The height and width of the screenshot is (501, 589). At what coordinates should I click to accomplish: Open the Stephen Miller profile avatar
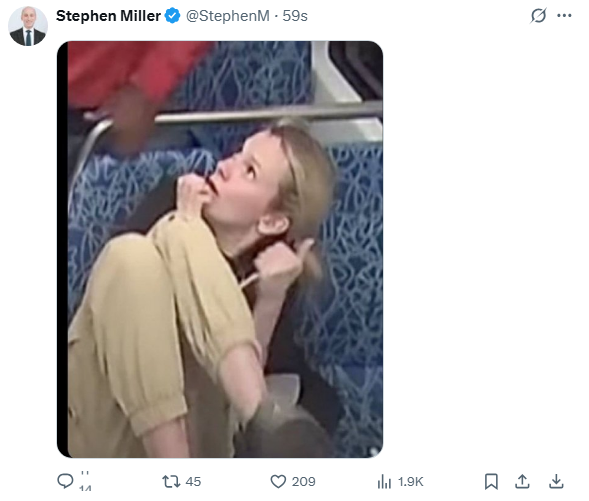[28, 26]
